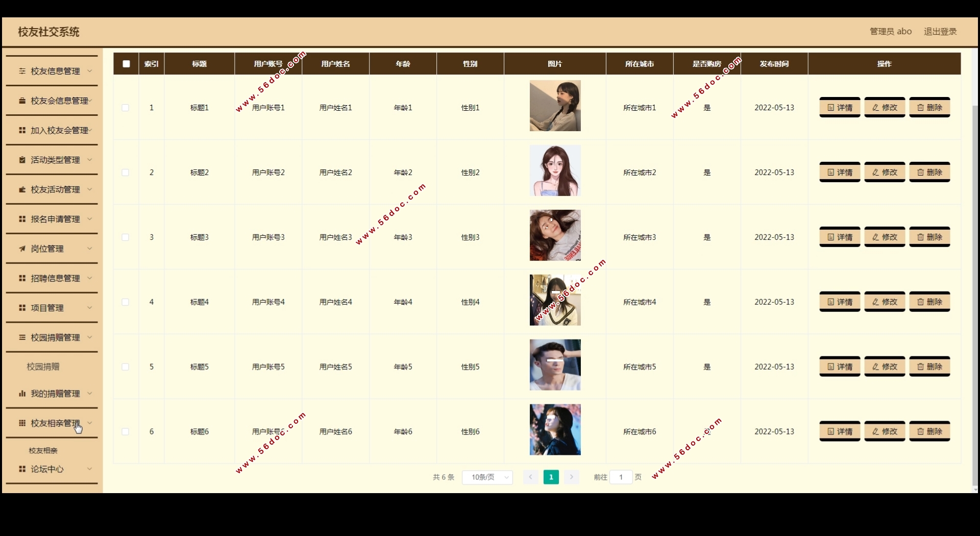980x536 pixels.
Task: Click 详情 button for 标题4
Action: pyautogui.click(x=840, y=302)
